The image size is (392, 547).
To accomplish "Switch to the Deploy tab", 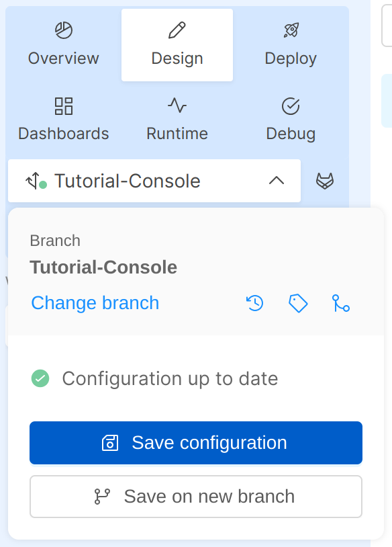I will (291, 45).
